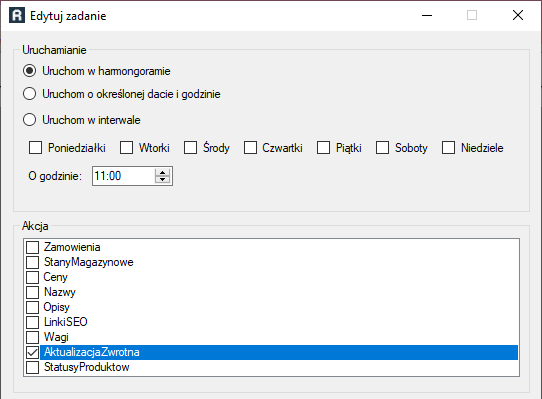Check the StatusyProduktow action
The height and width of the screenshot is (399, 542).
click(32, 367)
